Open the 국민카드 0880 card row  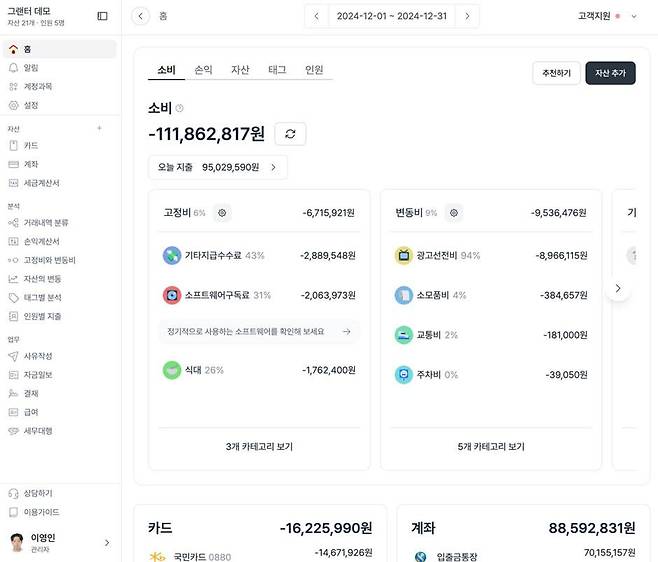coord(260,555)
